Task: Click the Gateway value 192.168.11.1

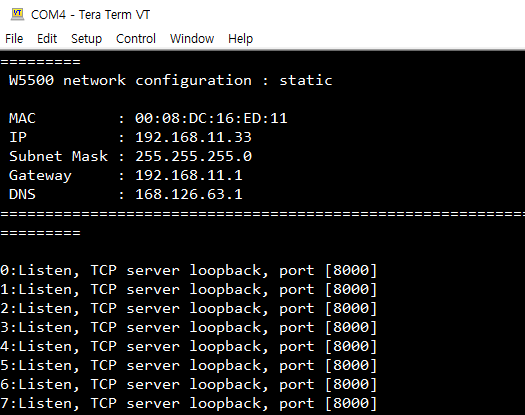Action: (x=189, y=176)
